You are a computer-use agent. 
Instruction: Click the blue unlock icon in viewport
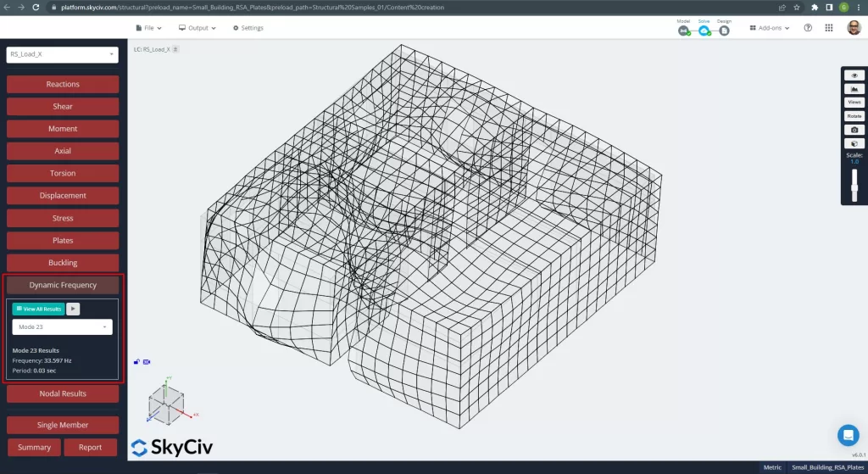[136, 361]
